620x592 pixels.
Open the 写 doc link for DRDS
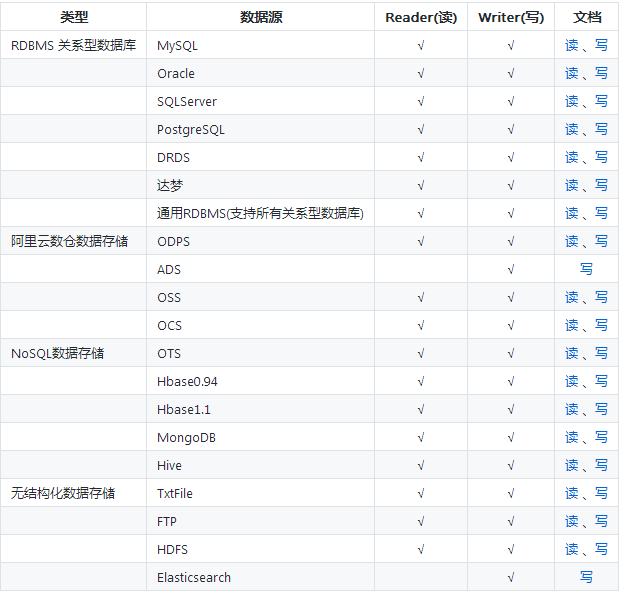tap(601, 157)
